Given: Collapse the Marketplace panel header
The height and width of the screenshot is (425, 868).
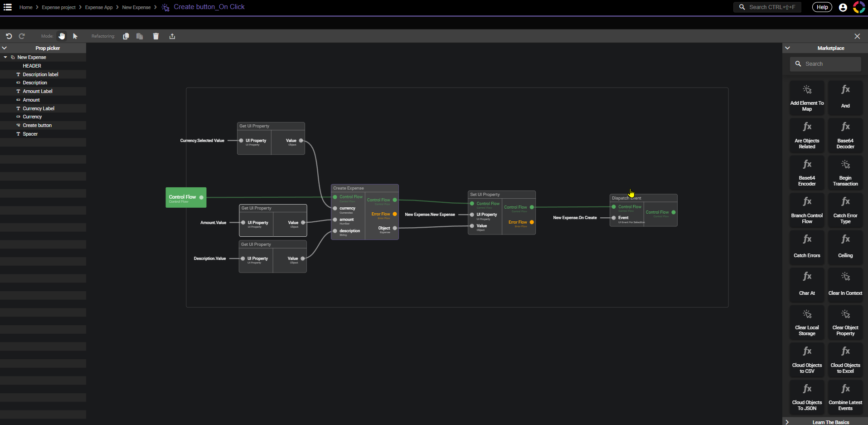Looking at the screenshot, I should [789, 48].
